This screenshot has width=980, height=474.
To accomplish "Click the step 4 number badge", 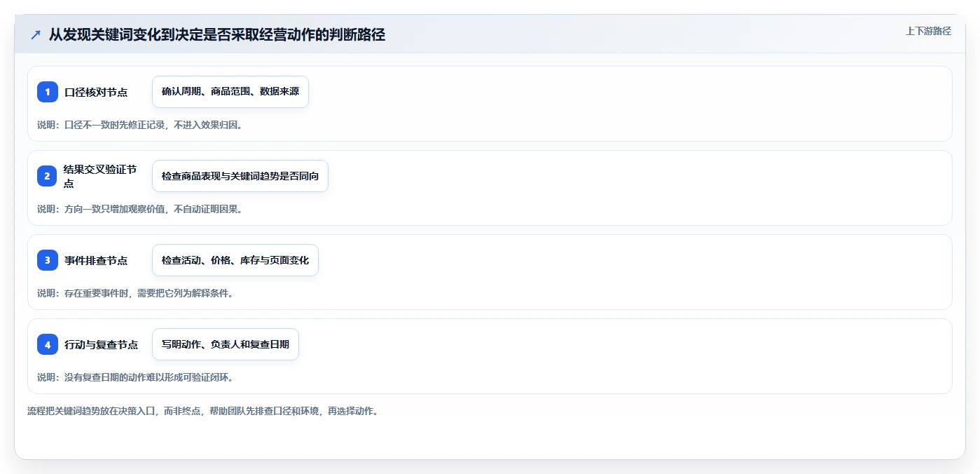I will point(48,344).
